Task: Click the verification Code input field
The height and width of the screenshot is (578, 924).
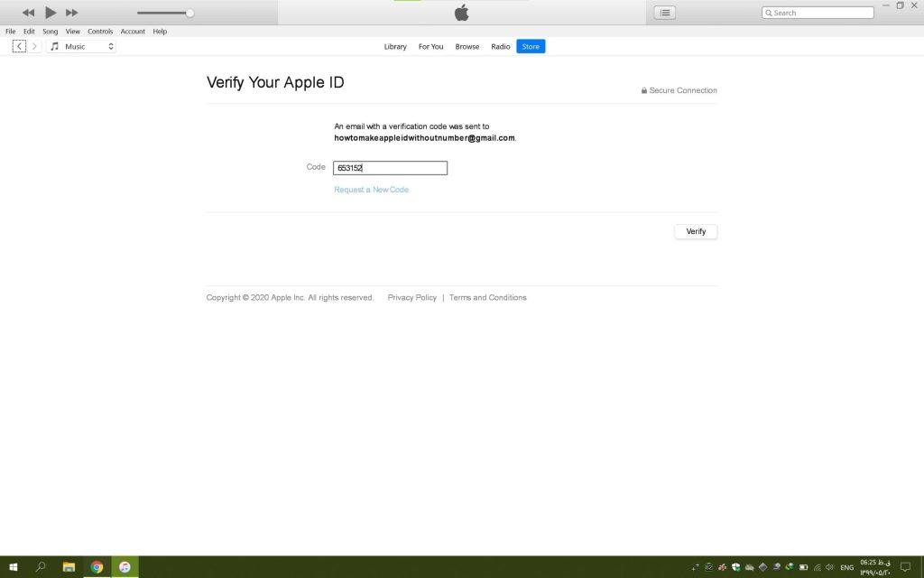Action: pos(390,168)
